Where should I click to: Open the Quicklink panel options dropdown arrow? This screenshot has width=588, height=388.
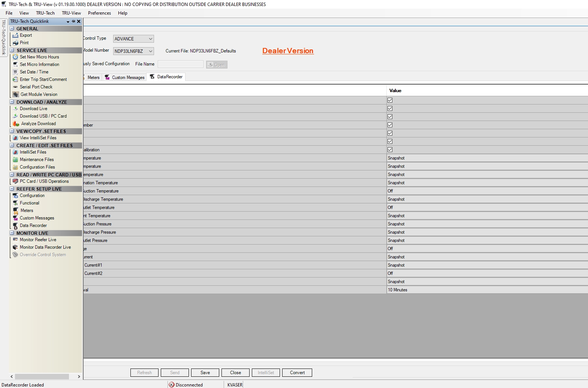[68, 22]
